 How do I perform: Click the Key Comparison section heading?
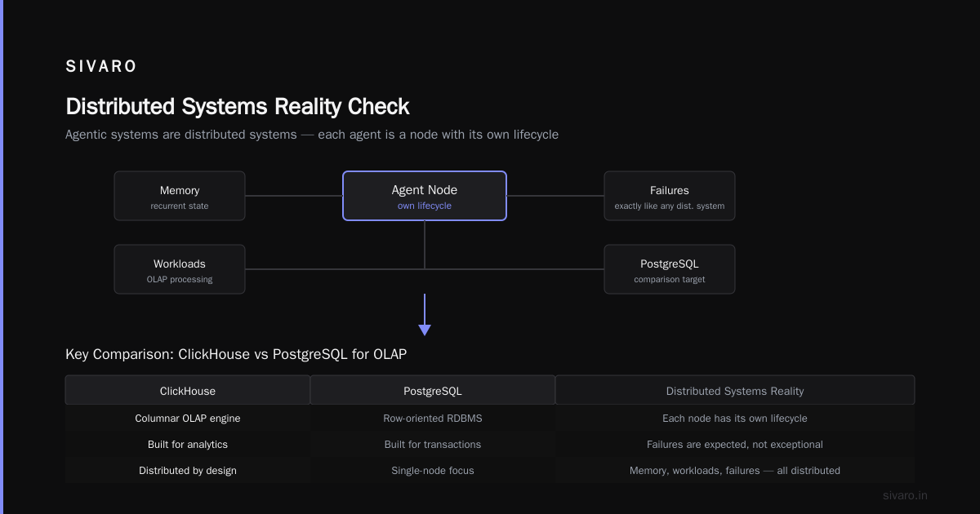[236, 355]
